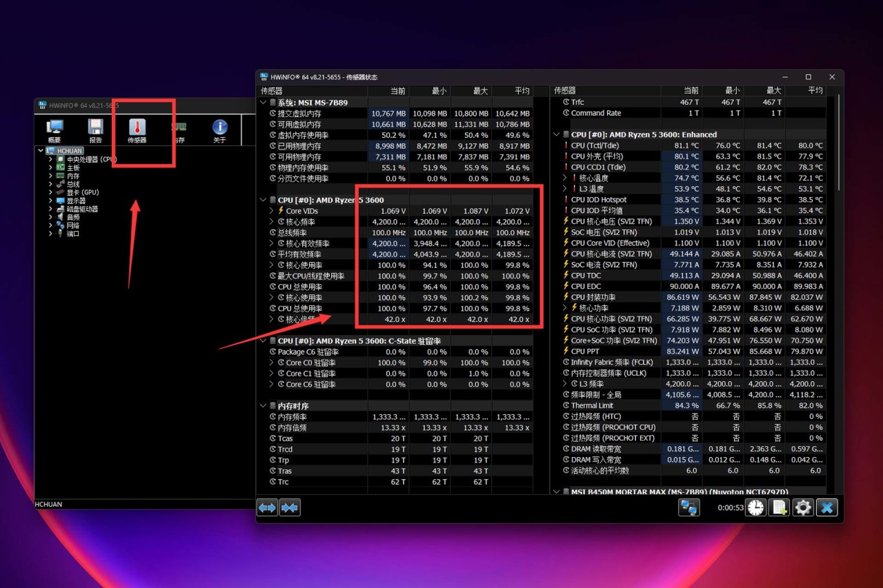
Task: Click the blue X close-sensors icon
Action: pos(826,508)
